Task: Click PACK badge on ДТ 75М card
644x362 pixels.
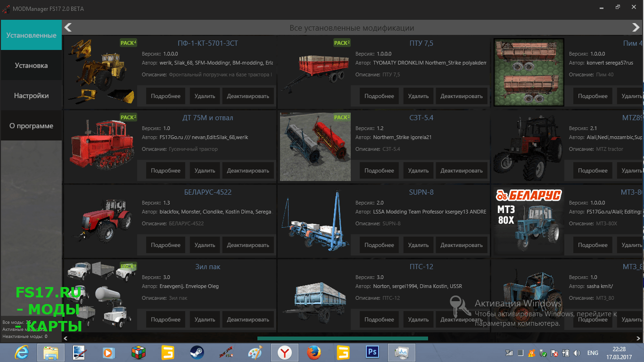Action: (x=128, y=117)
